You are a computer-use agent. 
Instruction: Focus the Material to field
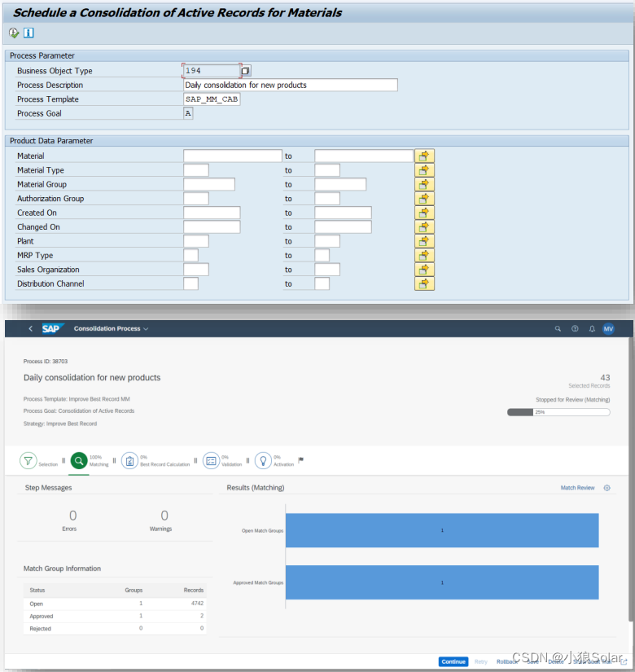point(364,156)
